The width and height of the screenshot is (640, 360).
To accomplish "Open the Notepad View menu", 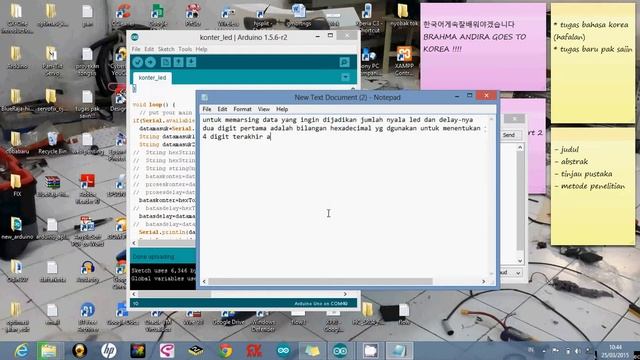I will [x=264, y=109].
